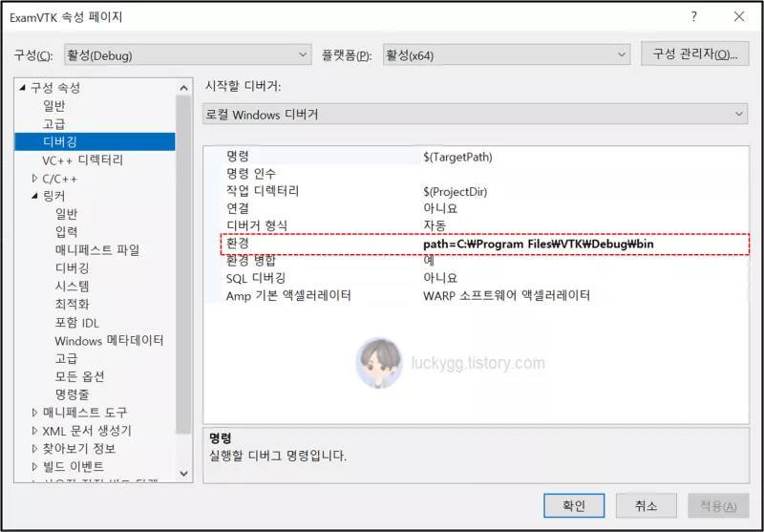Select VC++ 디렉터리 in tree

(83, 160)
